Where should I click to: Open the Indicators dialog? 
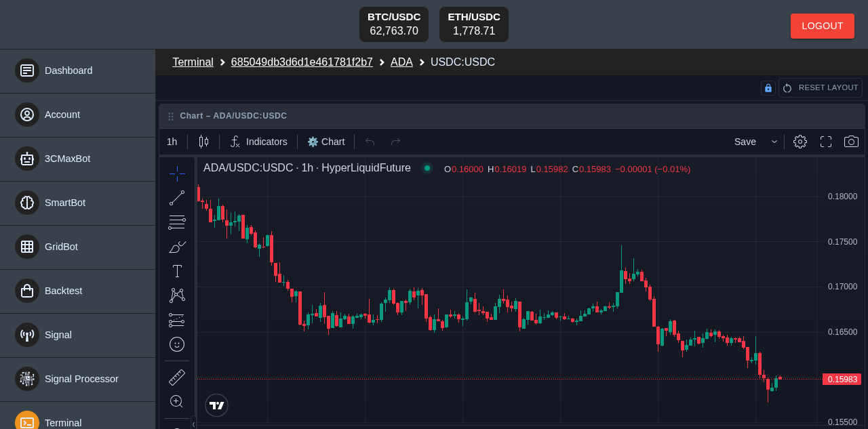[x=258, y=142]
